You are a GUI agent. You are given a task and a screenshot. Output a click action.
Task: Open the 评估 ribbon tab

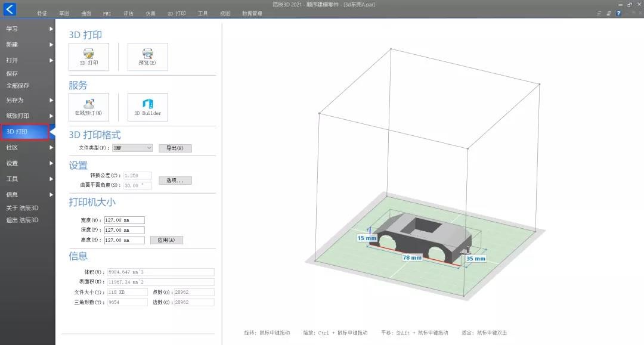point(129,14)
